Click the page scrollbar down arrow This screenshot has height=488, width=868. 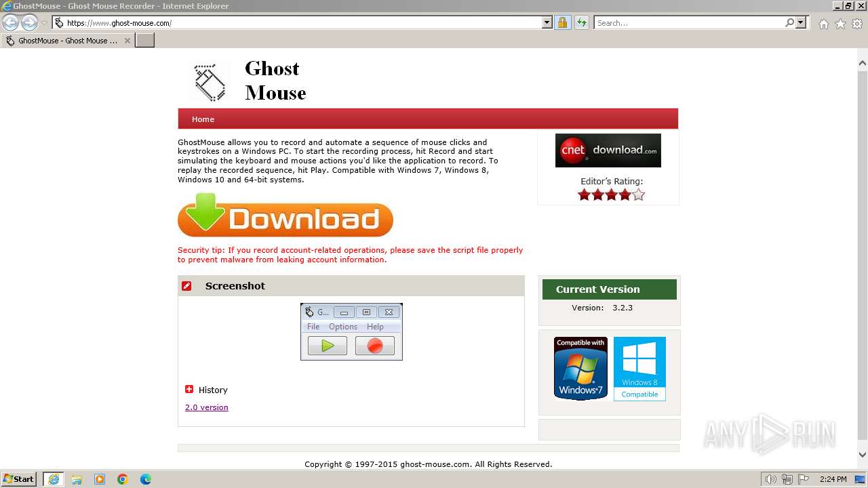(863, 455)
